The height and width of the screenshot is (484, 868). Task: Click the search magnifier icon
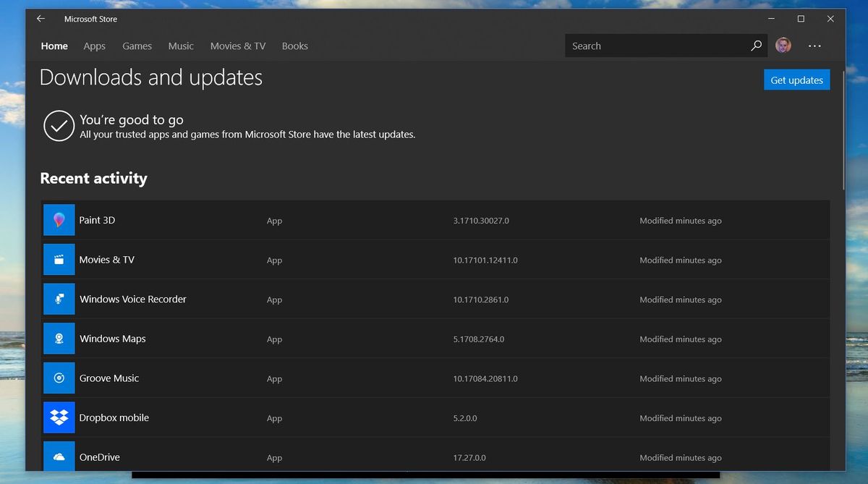point(756,45)
